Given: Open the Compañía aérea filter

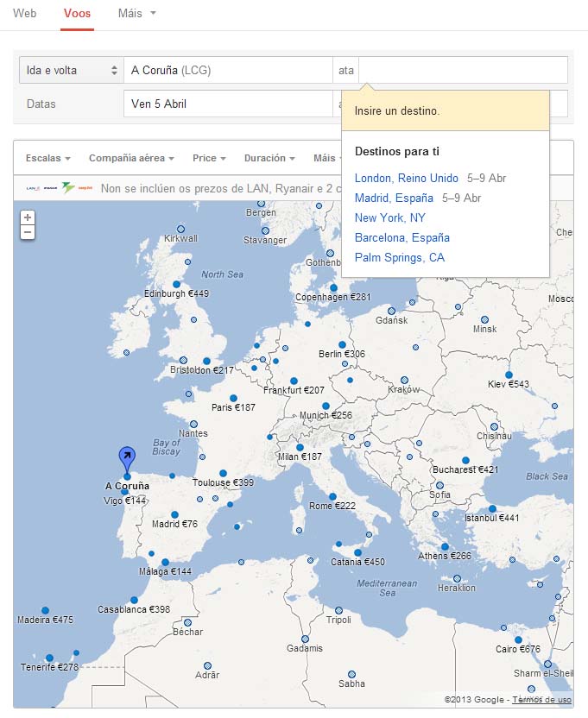Looking at the screenshot, I should click(x=131, y=158).
